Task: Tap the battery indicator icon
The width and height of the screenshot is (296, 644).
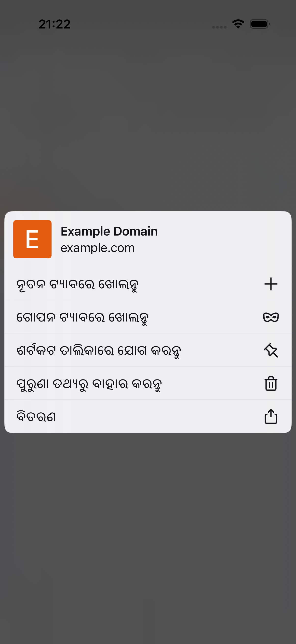Action: [260, 24]
